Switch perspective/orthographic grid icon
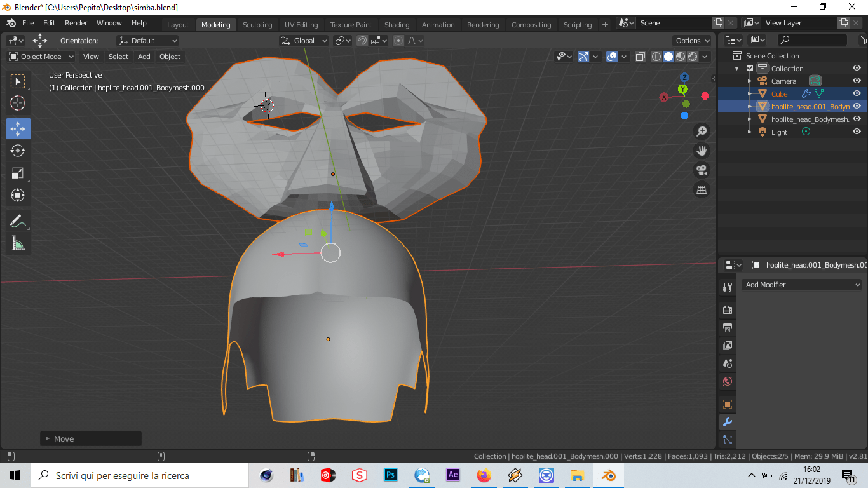 [x=702, y=189]
